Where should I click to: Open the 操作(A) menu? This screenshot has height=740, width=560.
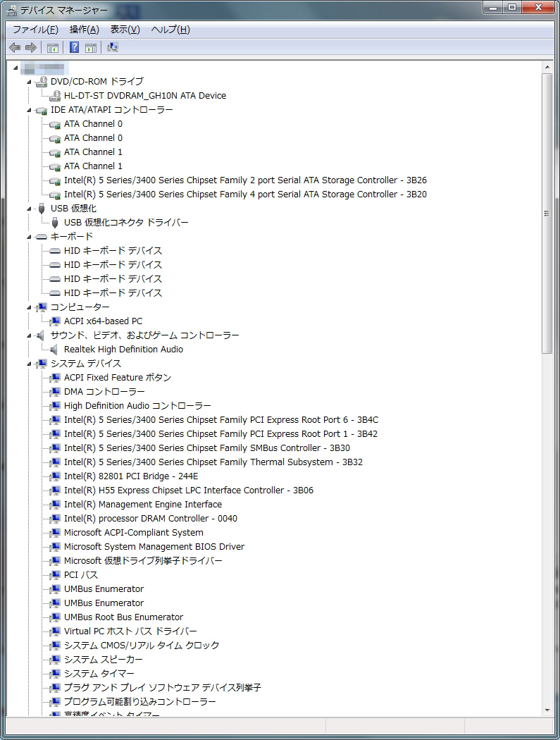(85, 30)
